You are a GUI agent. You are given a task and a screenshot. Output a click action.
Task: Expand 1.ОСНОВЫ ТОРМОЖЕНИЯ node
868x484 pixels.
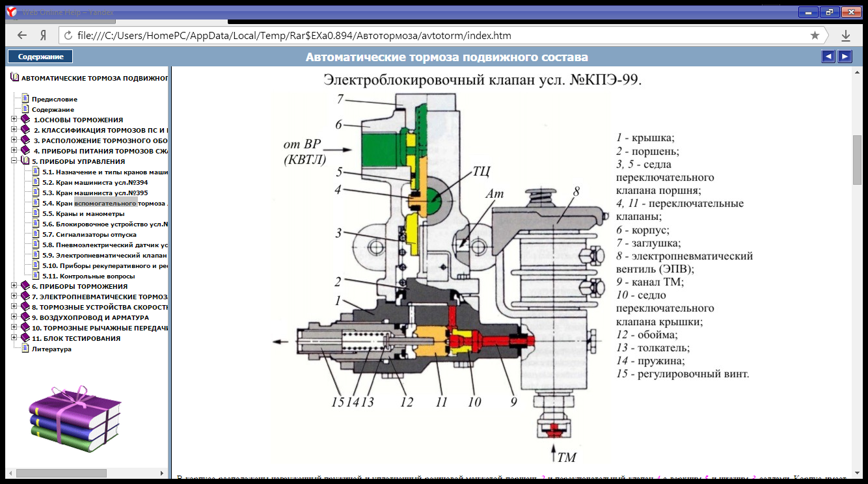(x=14, y=120)
